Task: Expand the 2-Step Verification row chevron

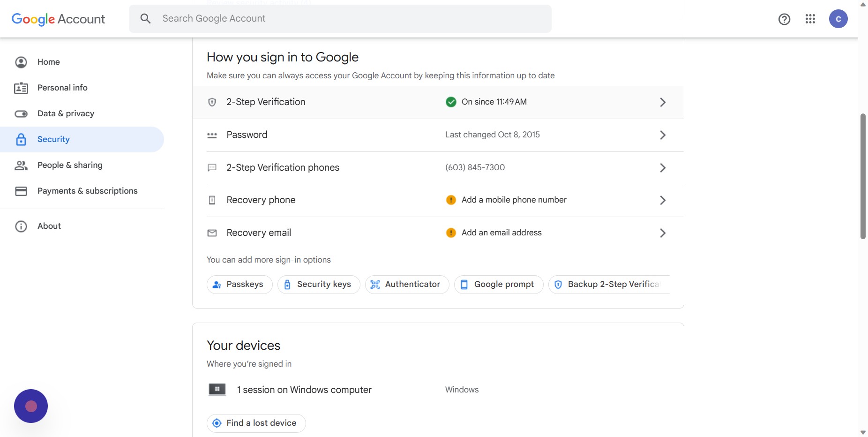Action: click(x=663, y=102)
